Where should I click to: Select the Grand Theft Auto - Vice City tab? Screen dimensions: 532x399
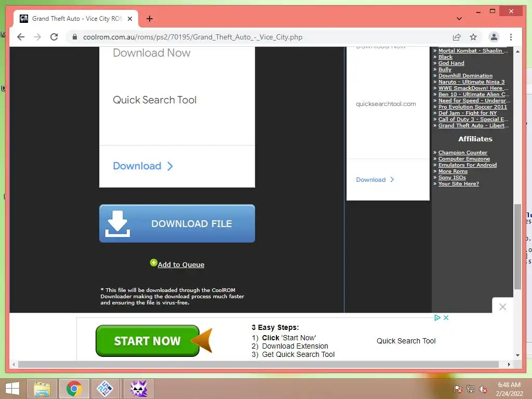76,19
